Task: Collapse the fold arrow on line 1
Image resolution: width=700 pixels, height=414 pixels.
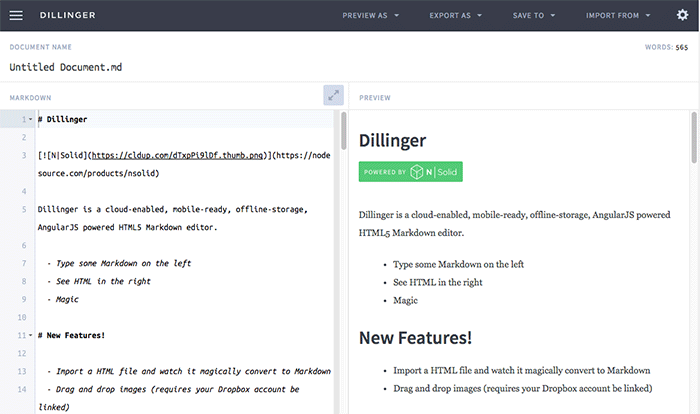Action: [x=30, y=119]
